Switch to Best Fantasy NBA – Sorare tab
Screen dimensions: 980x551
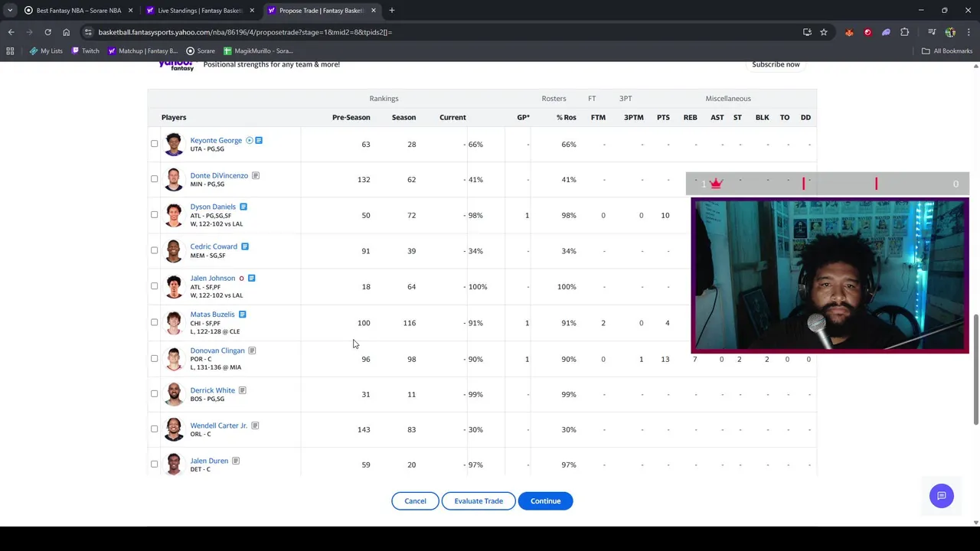point(78,11)
